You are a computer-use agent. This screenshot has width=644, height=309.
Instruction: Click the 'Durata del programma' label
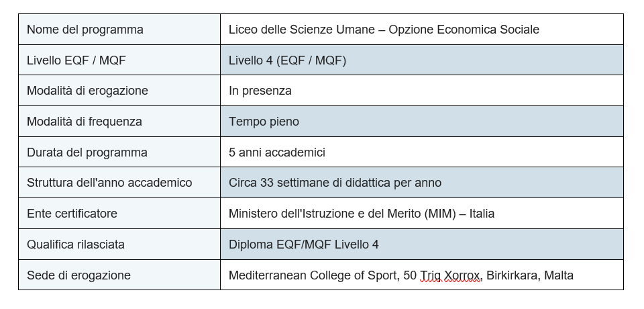pos(87,152)
